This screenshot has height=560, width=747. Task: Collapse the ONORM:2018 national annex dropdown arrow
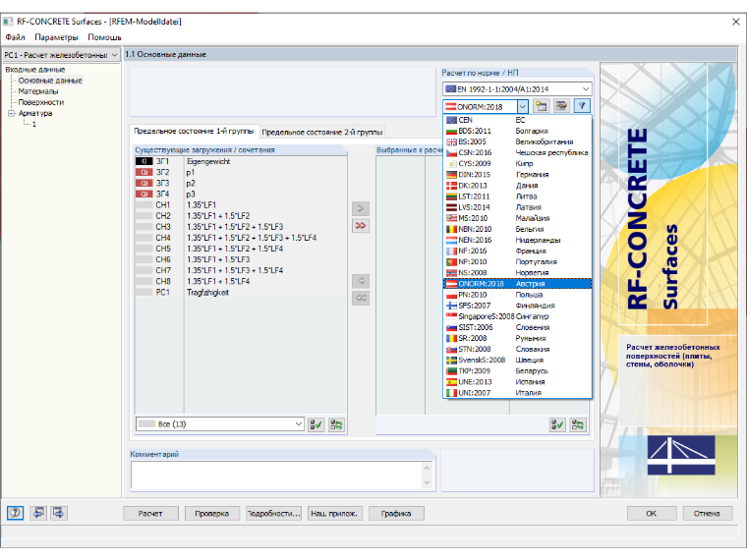[523, 107]
